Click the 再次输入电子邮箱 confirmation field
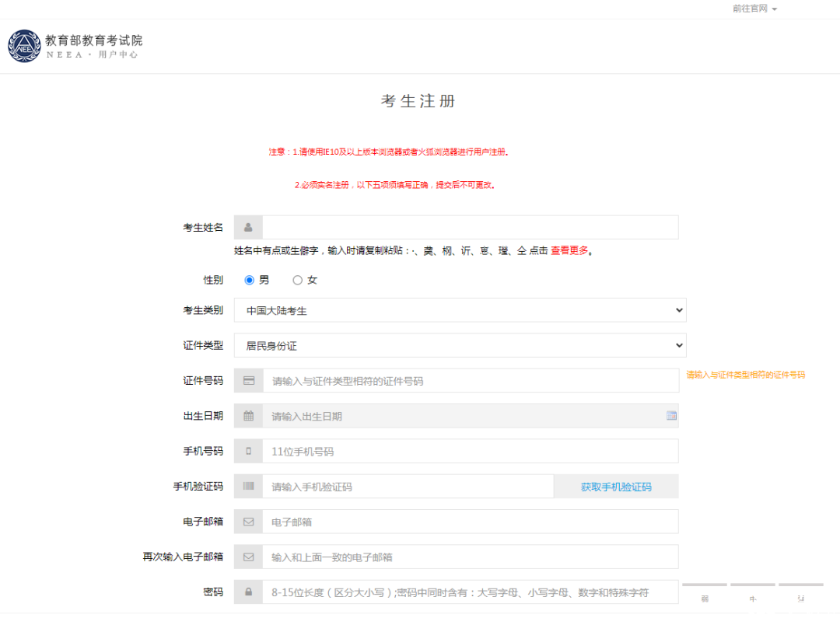840x625 pixels. coord(470,557)
